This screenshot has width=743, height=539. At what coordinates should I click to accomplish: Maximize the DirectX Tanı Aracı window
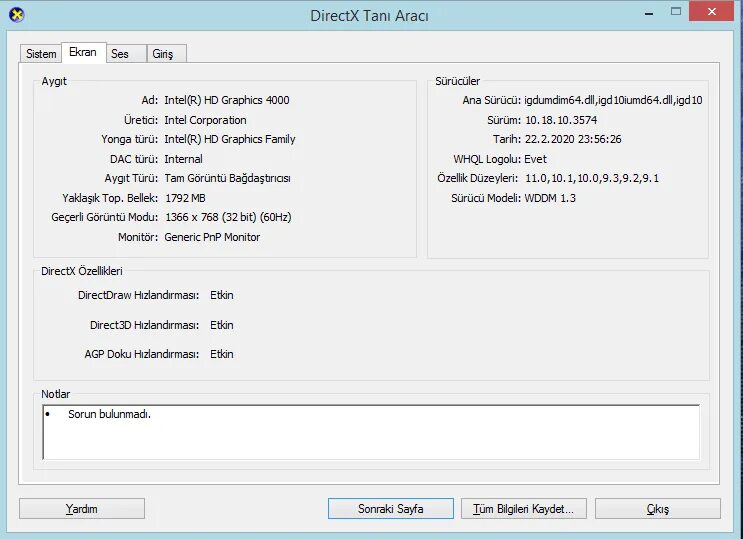pyautogui.click(x=676, y=12)
